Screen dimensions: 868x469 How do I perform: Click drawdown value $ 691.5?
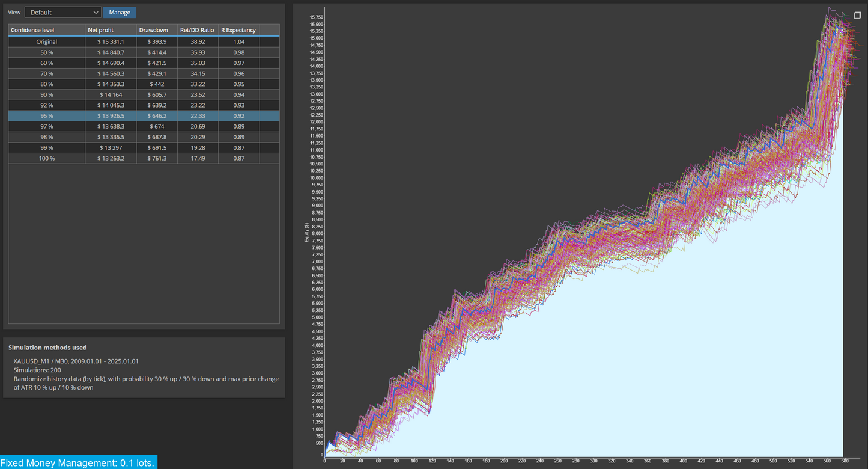tap(157, 147)
